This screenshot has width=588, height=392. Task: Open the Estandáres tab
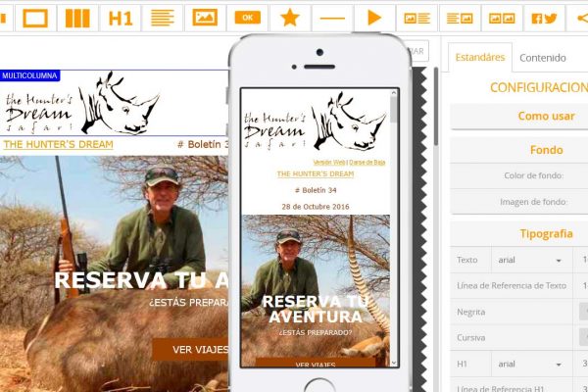[x=480, y=58]
